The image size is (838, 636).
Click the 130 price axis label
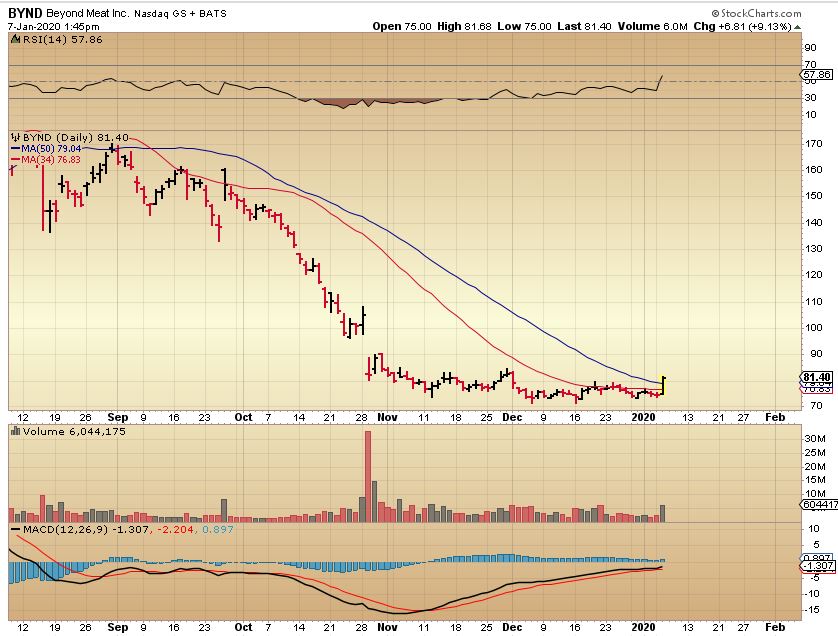click(813, 249)
